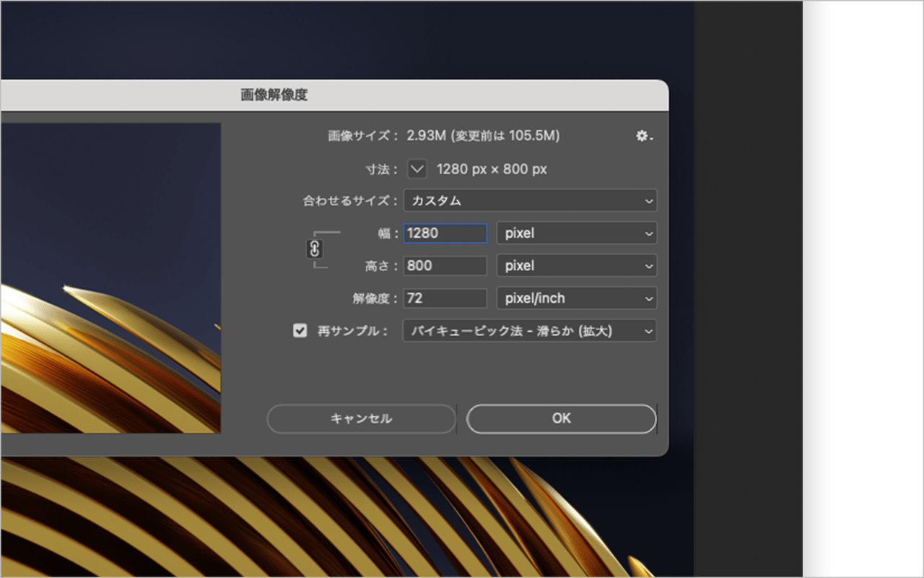Expand the 寸法 unit dropdown arrow
Image resolution: width=924 pixels, height=578 pixels.
pyautogui.click(x=417, y=169)
